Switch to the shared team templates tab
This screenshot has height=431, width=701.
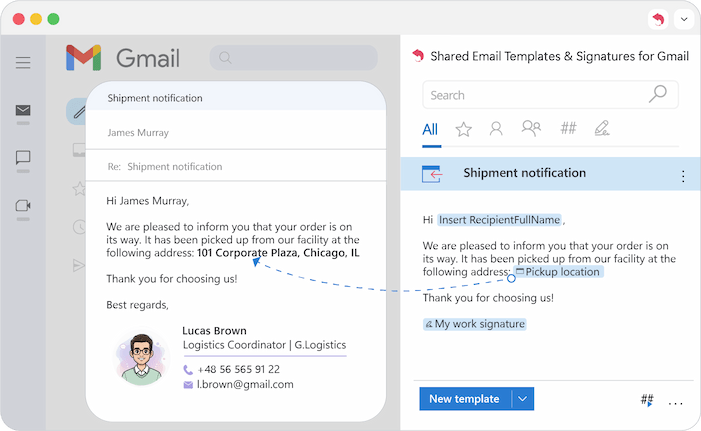(531, 128)
